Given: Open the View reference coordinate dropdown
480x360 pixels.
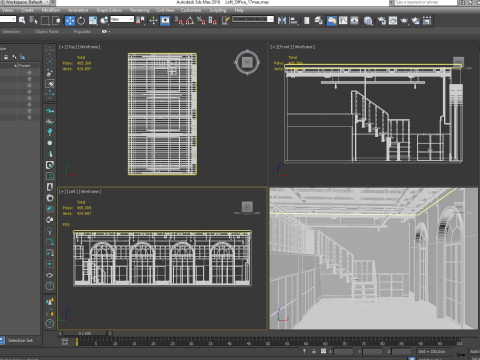Looking at the screenshot, I should click(122, 19).
